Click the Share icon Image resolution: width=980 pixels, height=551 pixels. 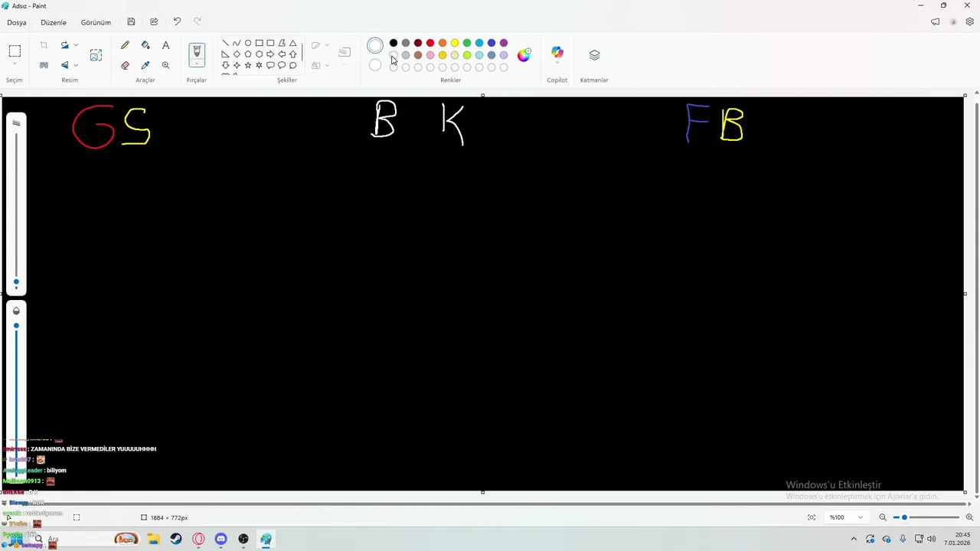[154, 22]
